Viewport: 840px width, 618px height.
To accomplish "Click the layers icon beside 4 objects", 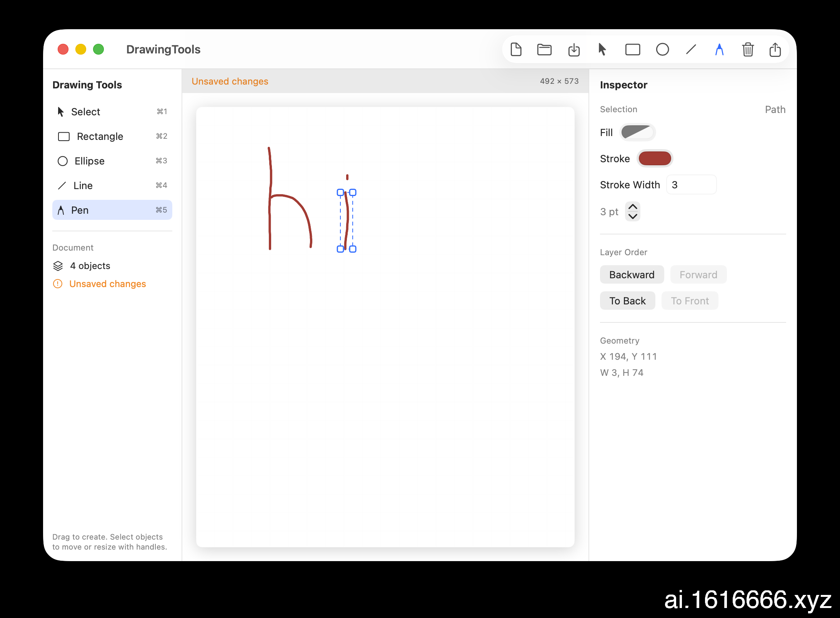I will click(58, 266).
